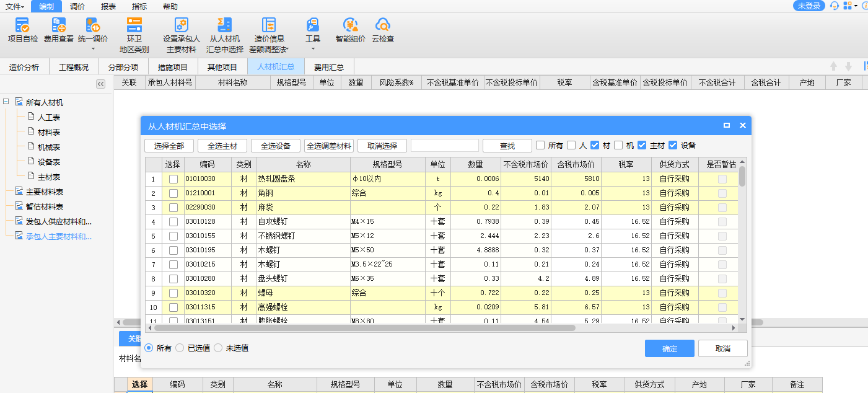
Task: Open 造价信息差额调整法 tool
Action: point(268,35)
